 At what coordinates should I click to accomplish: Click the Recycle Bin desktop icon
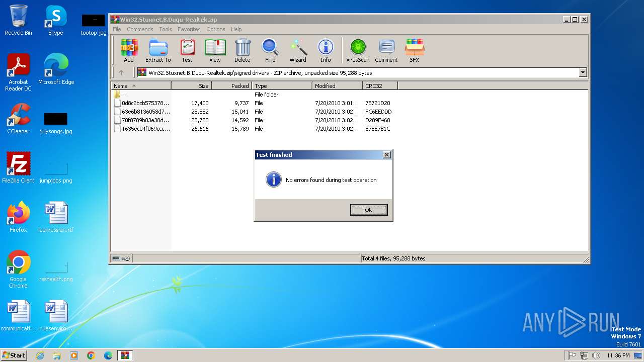(18, 21)
